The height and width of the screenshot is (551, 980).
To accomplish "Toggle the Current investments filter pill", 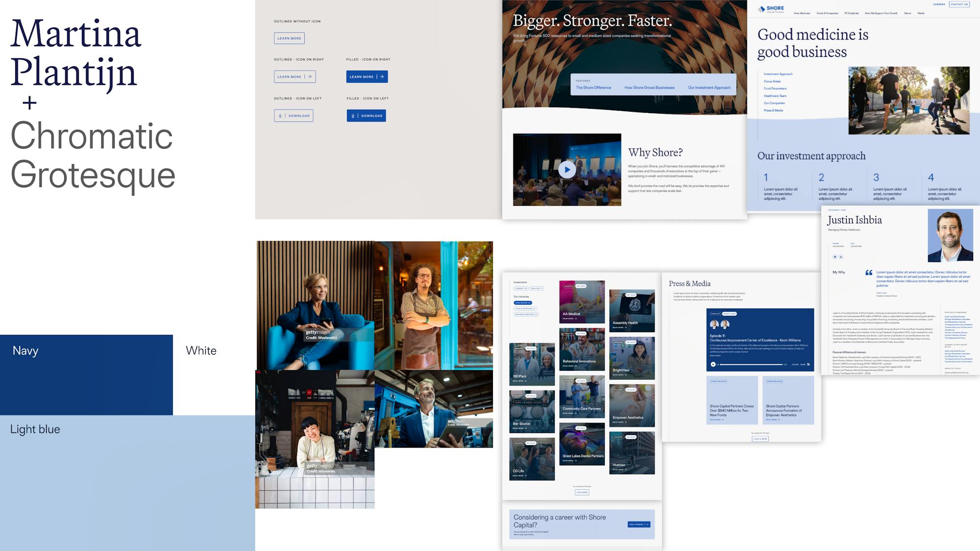I will tap(520, 288).
